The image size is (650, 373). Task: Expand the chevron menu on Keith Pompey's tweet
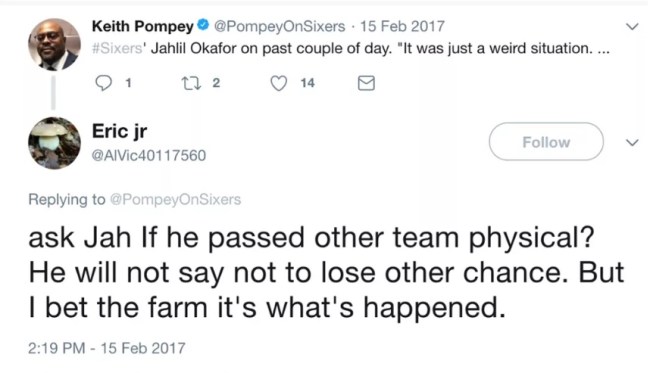(x=632, y=27)
